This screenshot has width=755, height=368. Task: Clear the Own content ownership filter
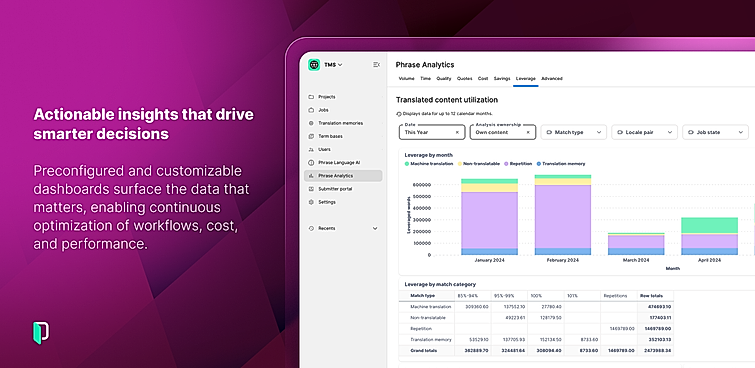[x=528, y=132]
